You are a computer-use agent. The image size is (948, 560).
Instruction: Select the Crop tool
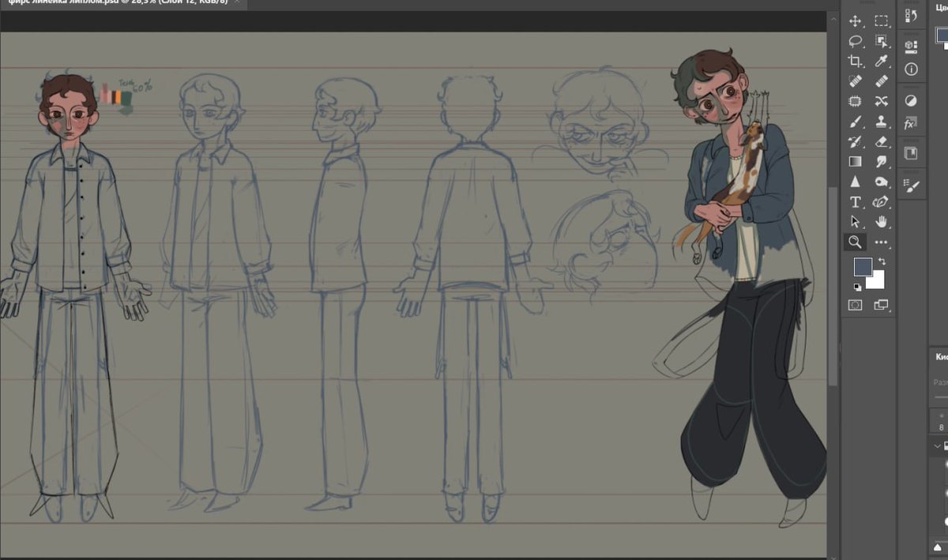point(855,61)
